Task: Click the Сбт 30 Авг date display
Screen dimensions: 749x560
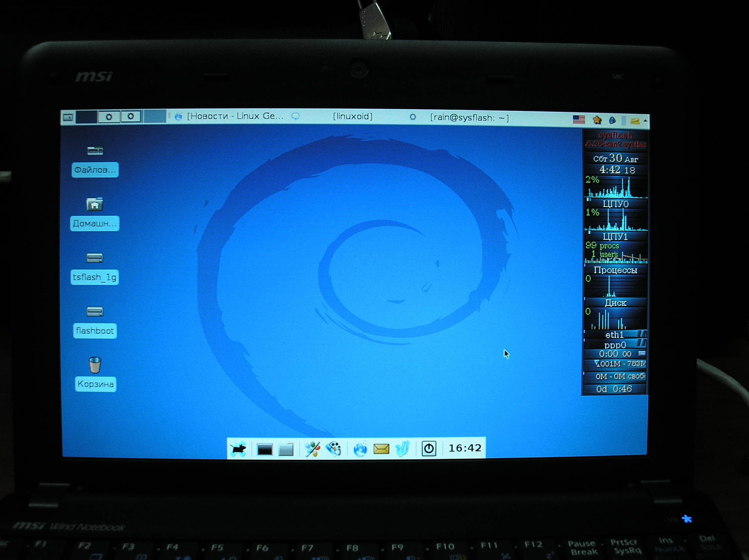Action: click(x=615, y=158)
